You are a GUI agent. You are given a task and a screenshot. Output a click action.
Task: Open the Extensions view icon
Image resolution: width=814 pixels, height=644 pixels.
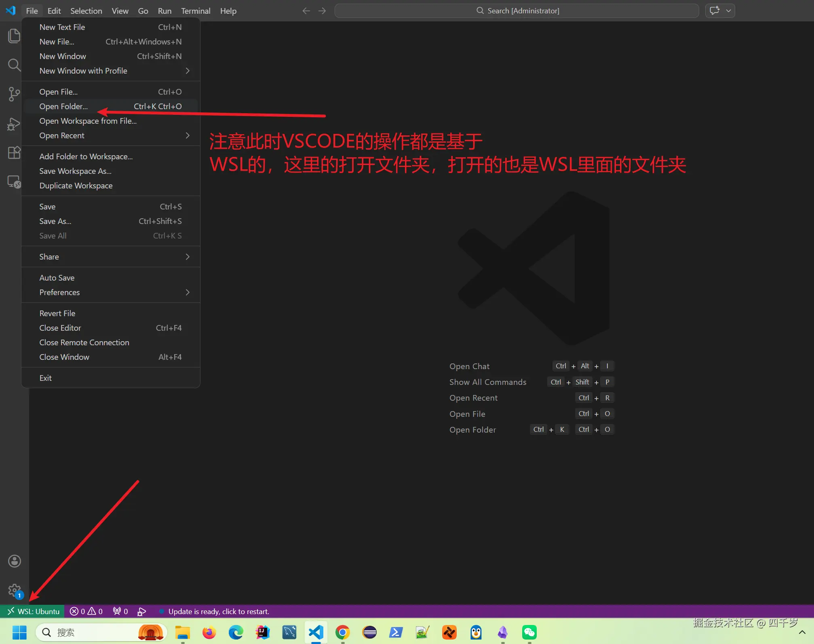pos(14,153)
